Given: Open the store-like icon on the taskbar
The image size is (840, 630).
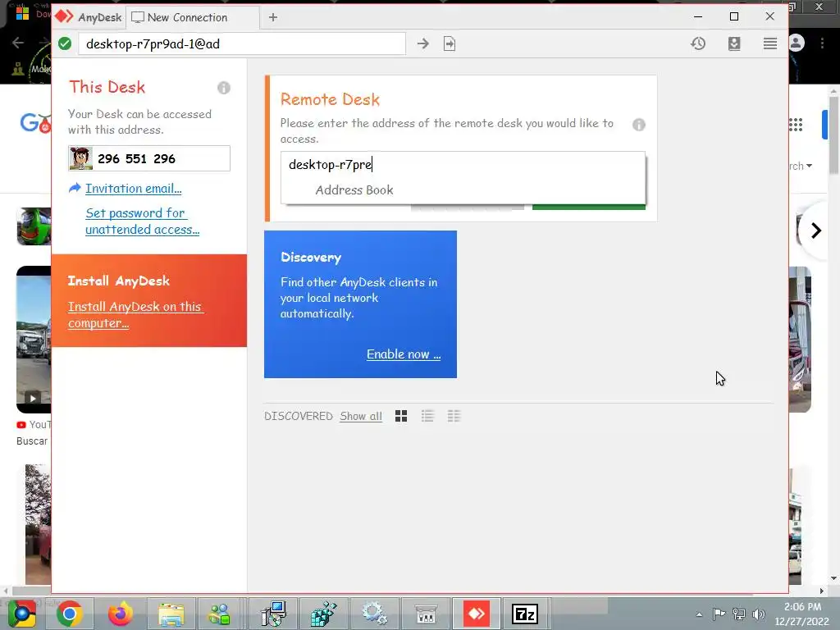Looking at the screenshot, I should click(x=426, y=614).
